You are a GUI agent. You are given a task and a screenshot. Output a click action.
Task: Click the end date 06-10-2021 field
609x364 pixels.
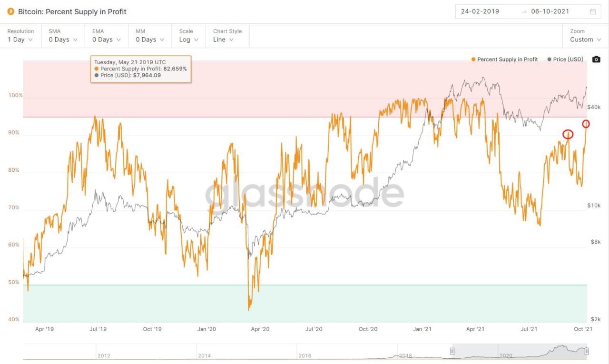[x=550, y=11]
